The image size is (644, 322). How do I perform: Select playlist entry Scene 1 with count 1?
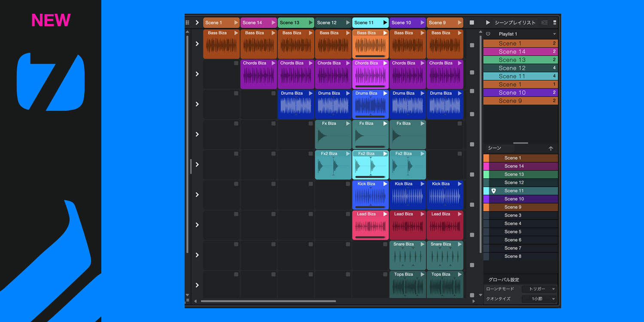520,85
